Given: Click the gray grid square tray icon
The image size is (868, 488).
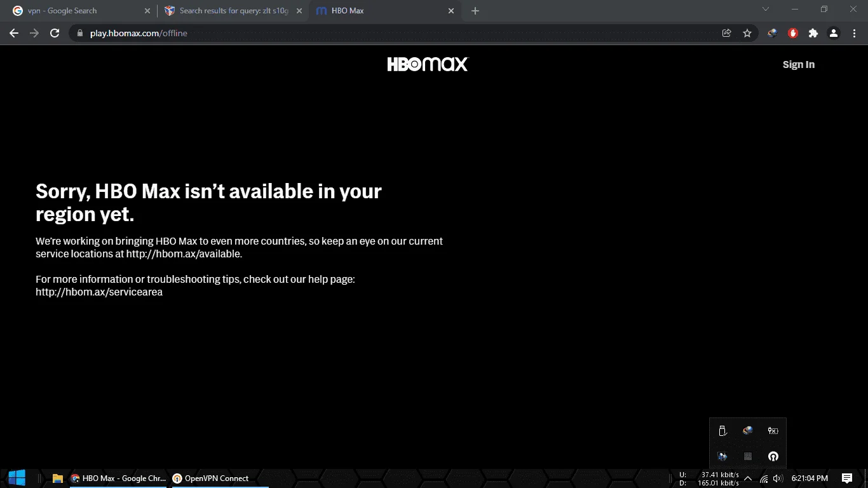Looking at the screenshot, I should (x=748, y=456).
